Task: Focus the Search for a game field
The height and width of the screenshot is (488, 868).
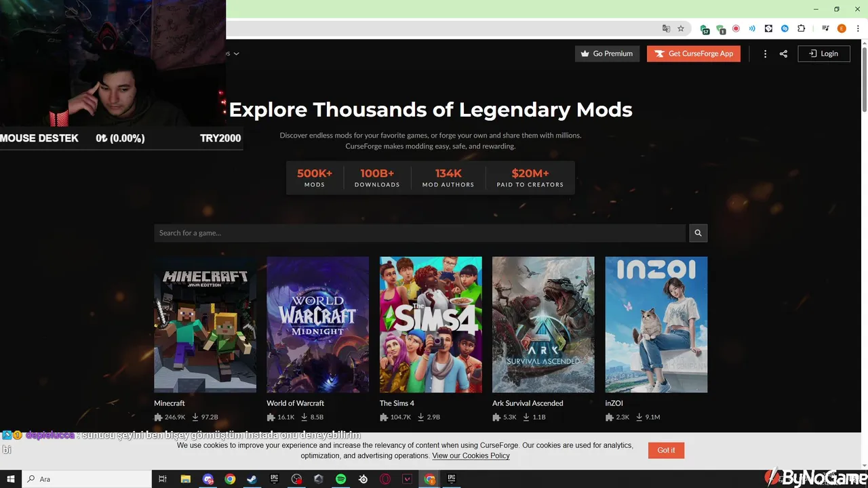Action: click(x=420, y=232)
